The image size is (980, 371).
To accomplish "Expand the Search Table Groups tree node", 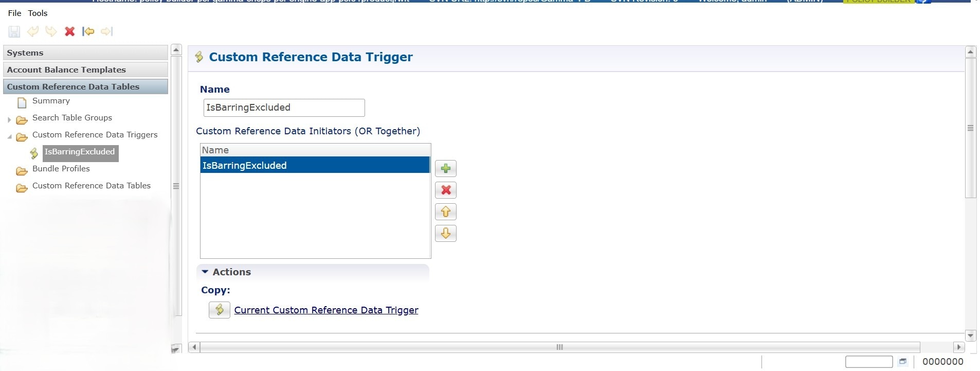I will pyautogui.click(x=9, y=120).
